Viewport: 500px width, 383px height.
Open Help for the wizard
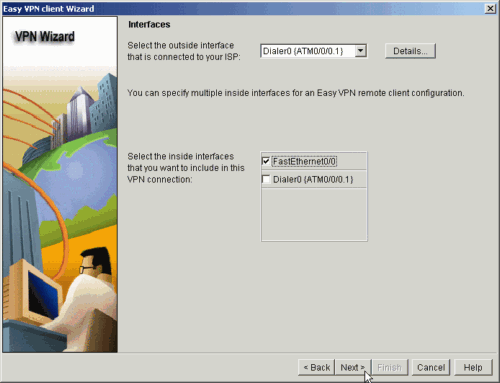[x=473, y=367]
